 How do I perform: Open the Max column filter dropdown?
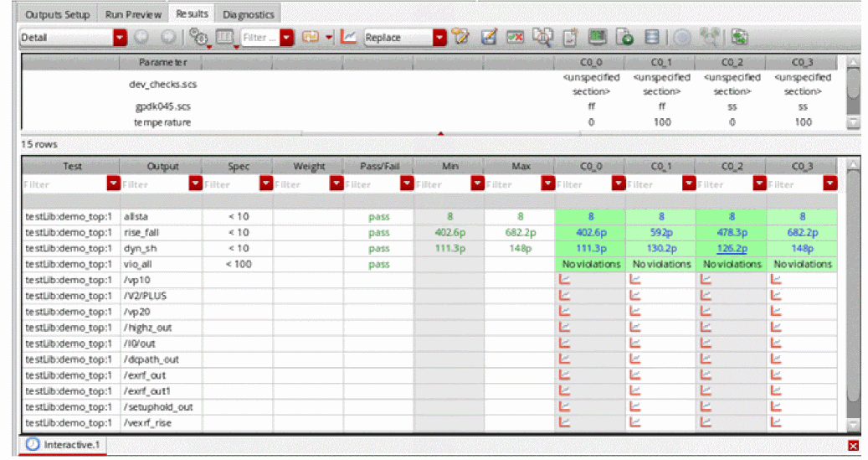coord(548,184)
